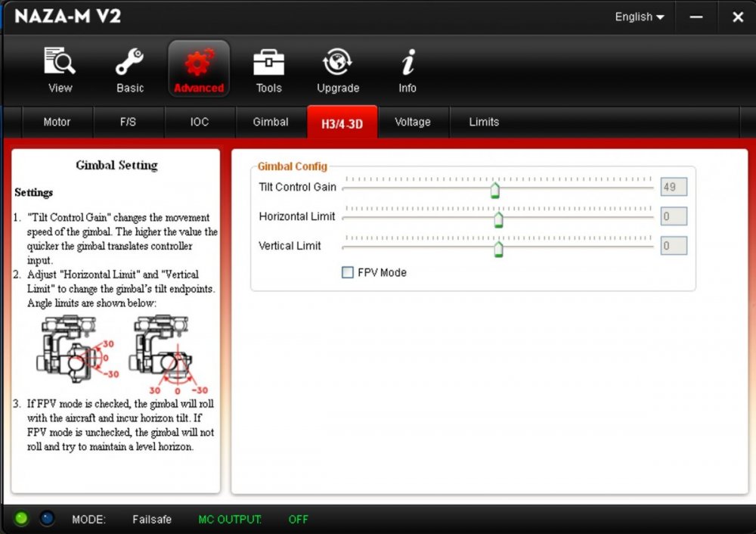Open the View section icon
The width and height of the screenshot is (756, 534).
click(x=60, y=62)
